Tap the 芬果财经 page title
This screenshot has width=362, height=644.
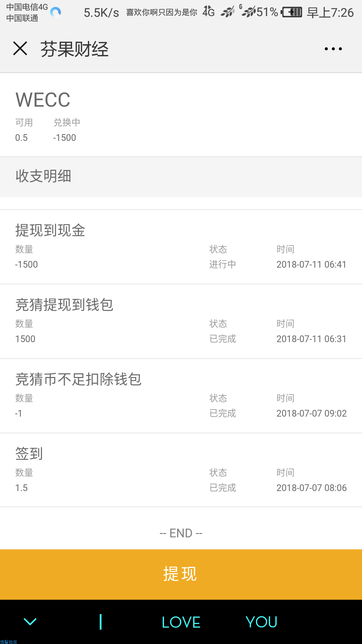74,49
